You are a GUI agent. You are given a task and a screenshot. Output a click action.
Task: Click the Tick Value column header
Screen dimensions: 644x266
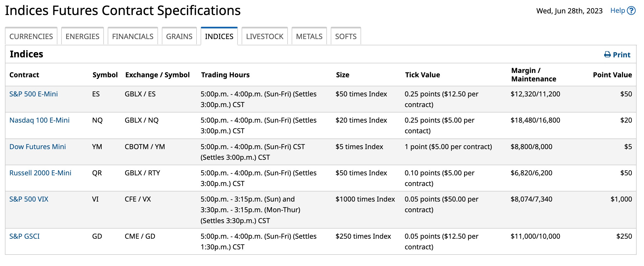click(422, 75)
